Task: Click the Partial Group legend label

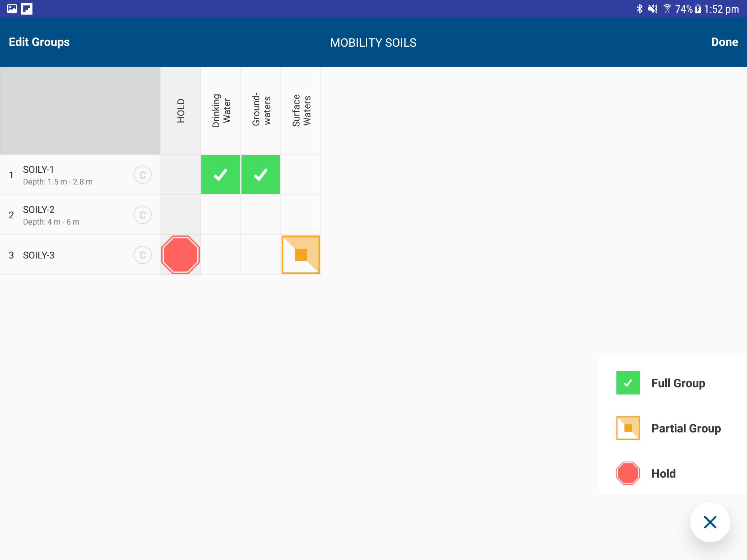Action: (686, 428)
